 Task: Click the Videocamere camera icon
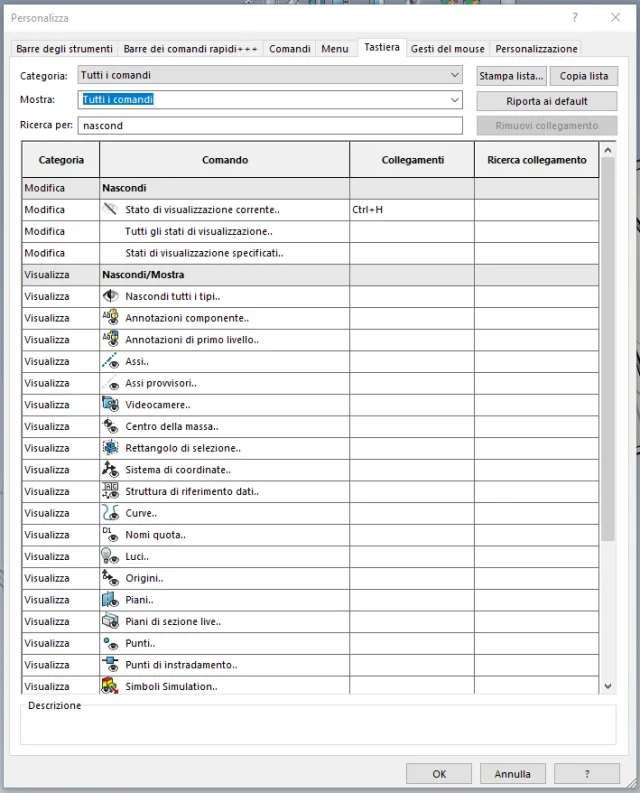(x=110, y=405)
